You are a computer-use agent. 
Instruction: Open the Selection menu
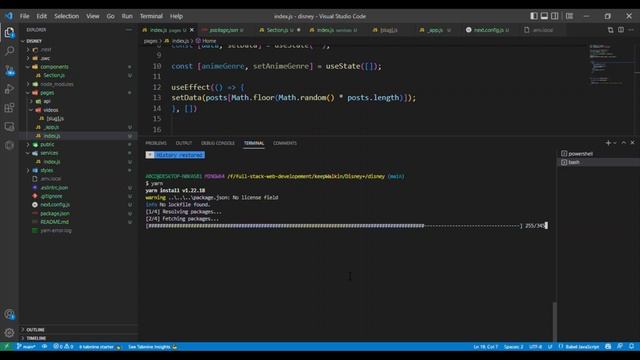click(x=67, y=16)
